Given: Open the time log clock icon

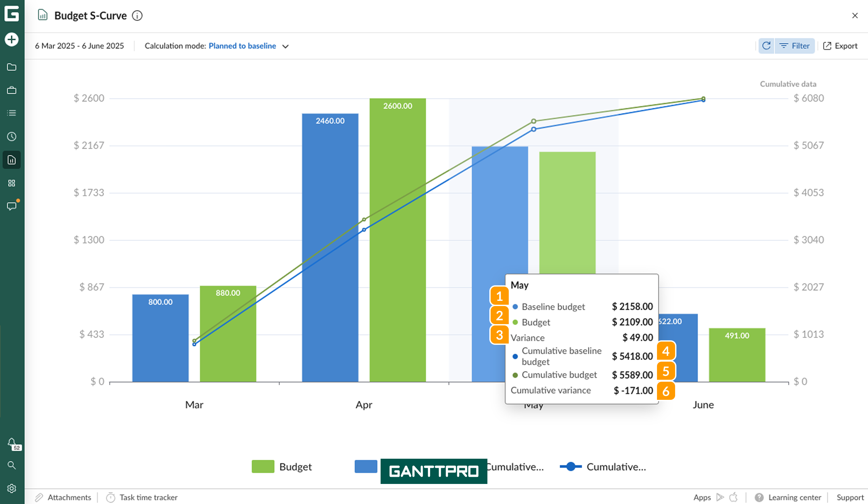Looking at the screenshot, I should (12, 136).
